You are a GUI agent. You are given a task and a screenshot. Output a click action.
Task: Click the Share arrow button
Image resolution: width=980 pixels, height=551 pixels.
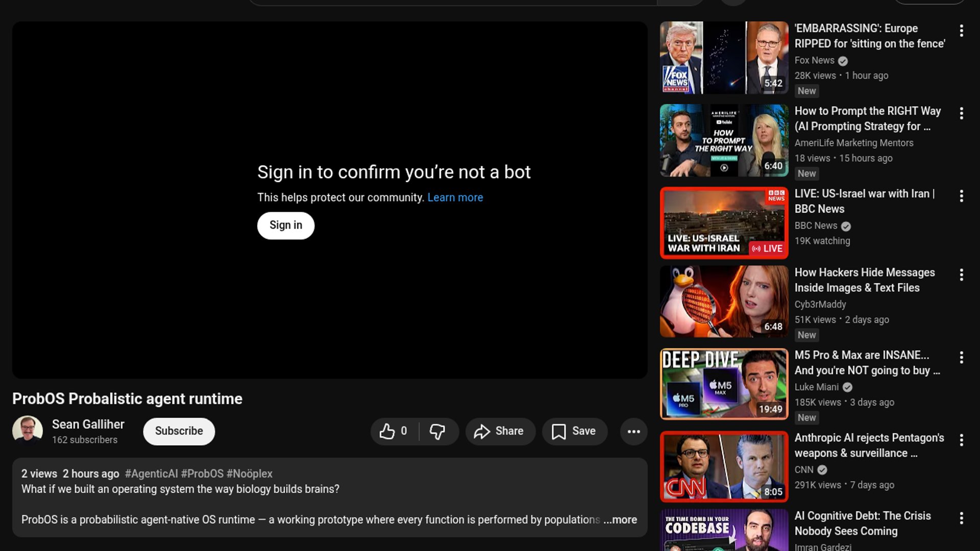[500, 432]
